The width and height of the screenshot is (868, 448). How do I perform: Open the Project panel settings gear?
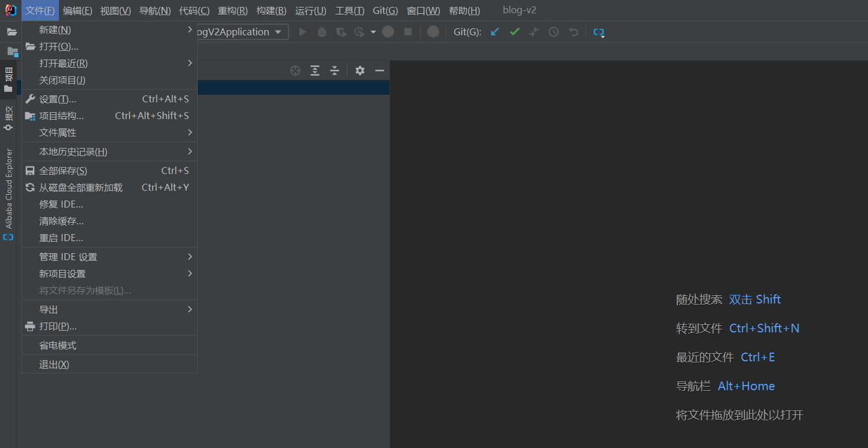(x=359, y=70)
